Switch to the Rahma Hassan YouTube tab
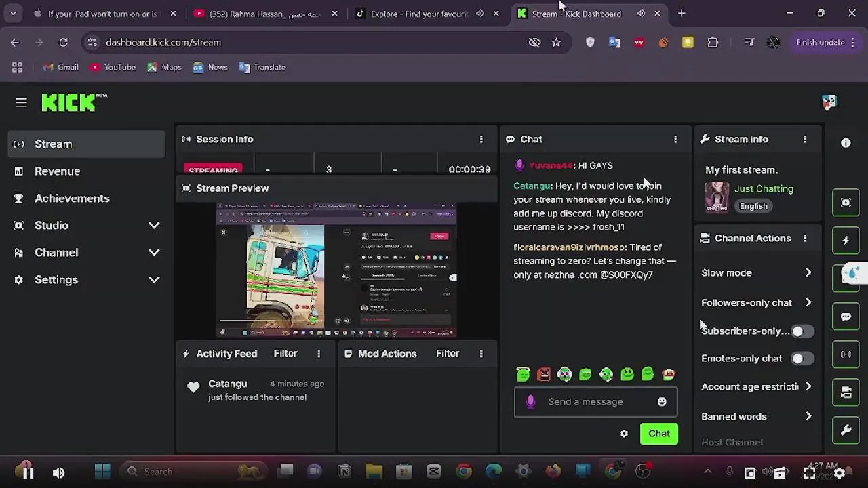This screenshot has width=868, height=488. coord(264,14)
